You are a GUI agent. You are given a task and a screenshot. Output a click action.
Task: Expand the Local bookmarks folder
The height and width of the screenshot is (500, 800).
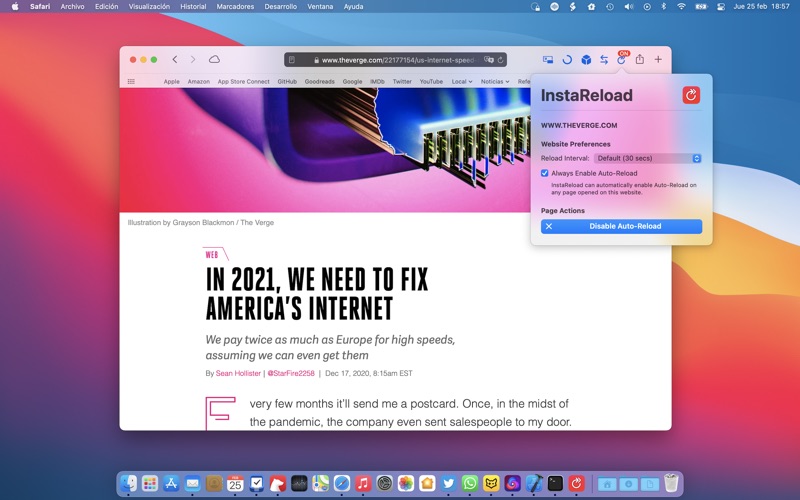point(462,82)
